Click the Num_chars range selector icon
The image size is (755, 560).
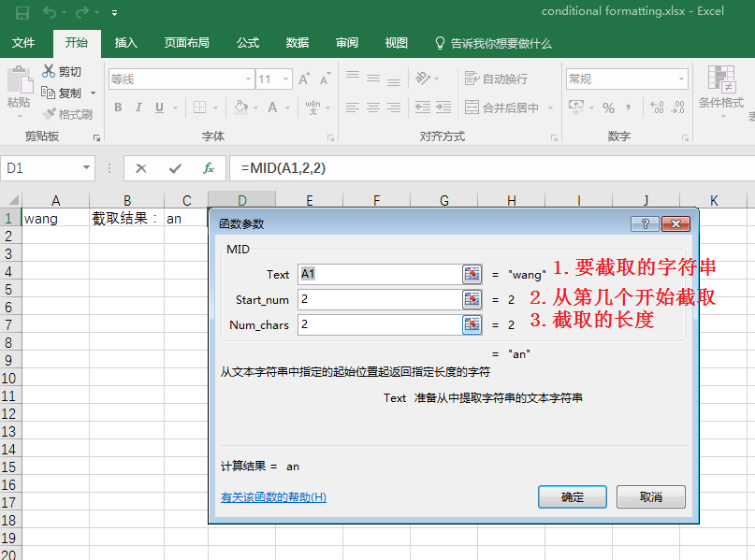click(x=472, y=324)
